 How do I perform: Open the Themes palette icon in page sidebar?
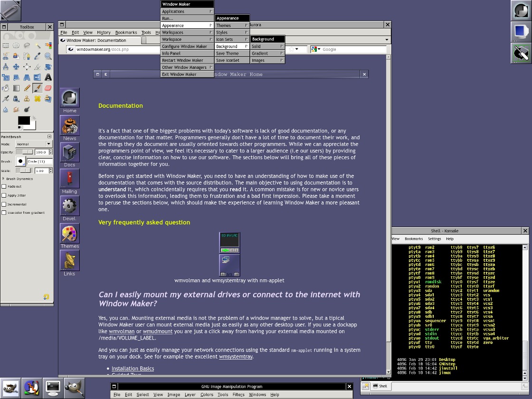[x=69, y=233]
